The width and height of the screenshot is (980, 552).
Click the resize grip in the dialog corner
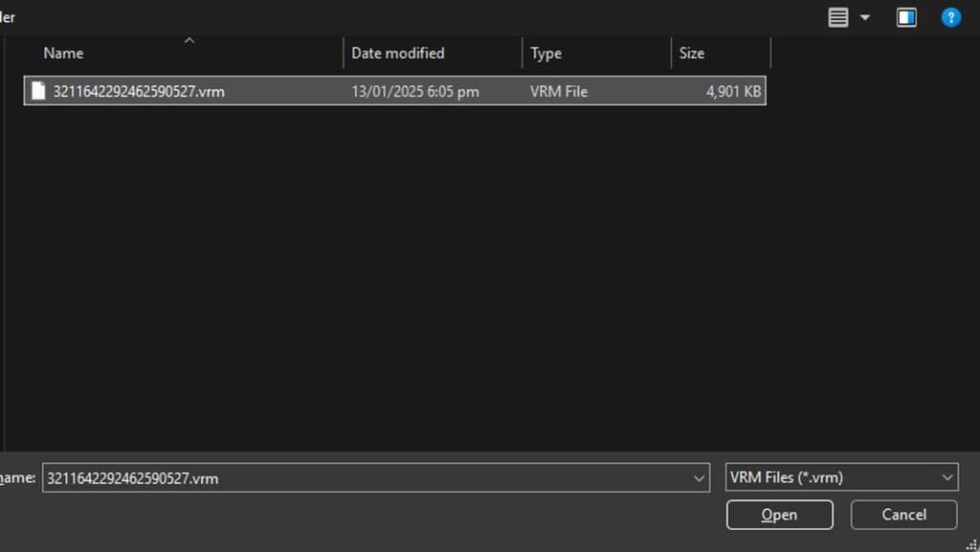(x=971, y=544)
